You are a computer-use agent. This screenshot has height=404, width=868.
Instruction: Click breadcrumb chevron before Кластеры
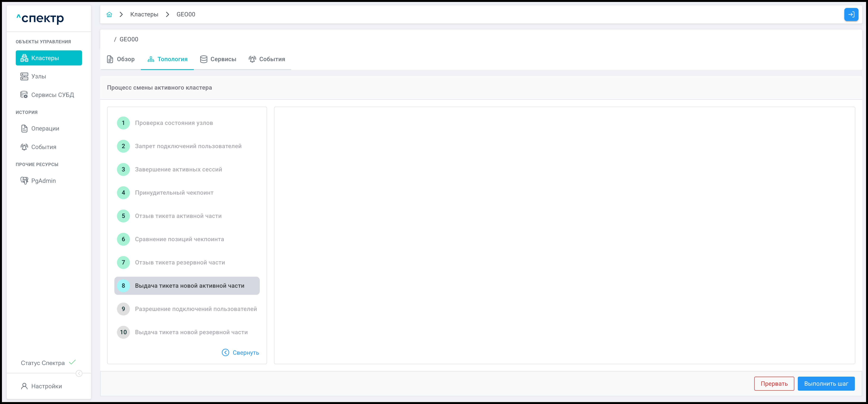tap(121, 14)
